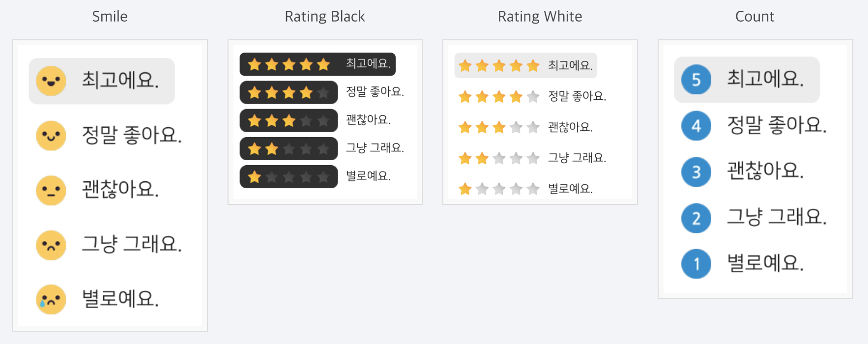Choose the white two-star rating row

click(499, 158)
